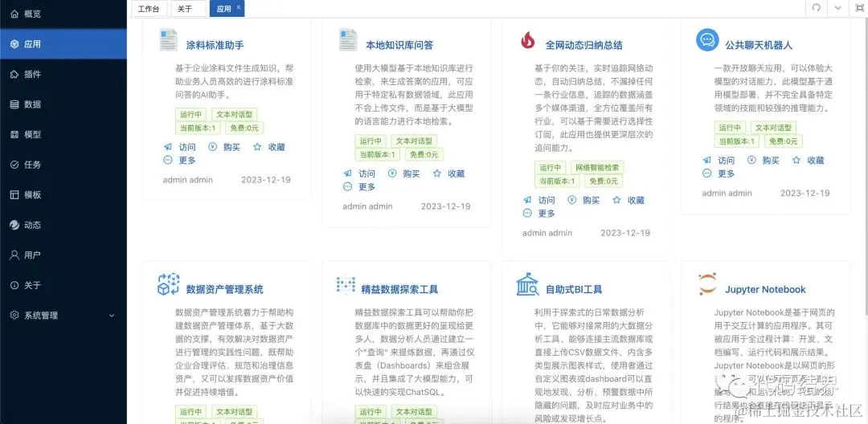Click the 精益数据探索工具 dots icon
868x424 pixels.
pos(346,284)
